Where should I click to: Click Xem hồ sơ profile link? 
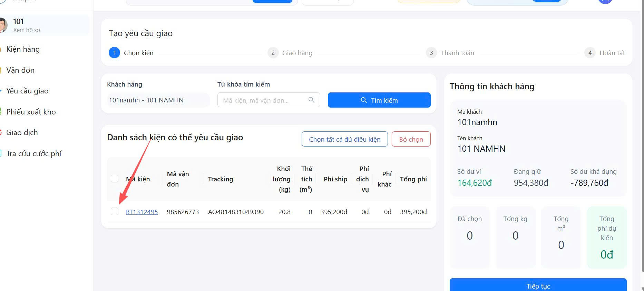(27, 30)
